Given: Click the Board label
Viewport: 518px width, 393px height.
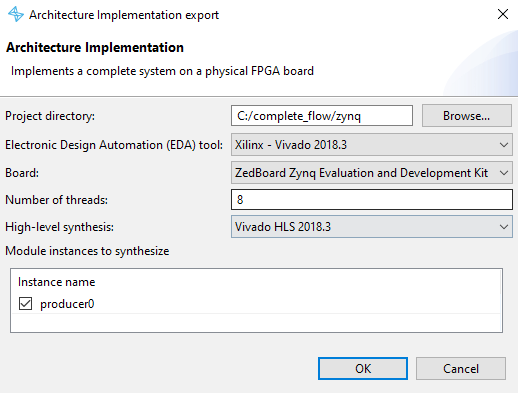Looking at the screenshot, I should 22,173.
